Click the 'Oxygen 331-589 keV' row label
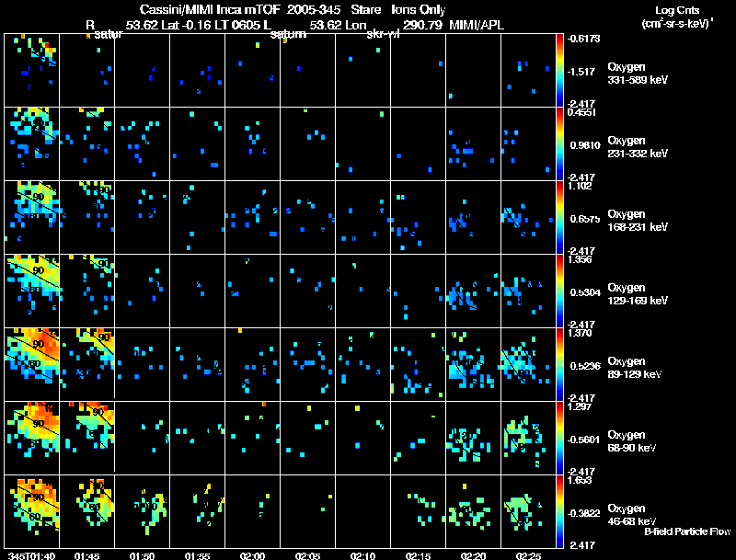 coord(638,74)
